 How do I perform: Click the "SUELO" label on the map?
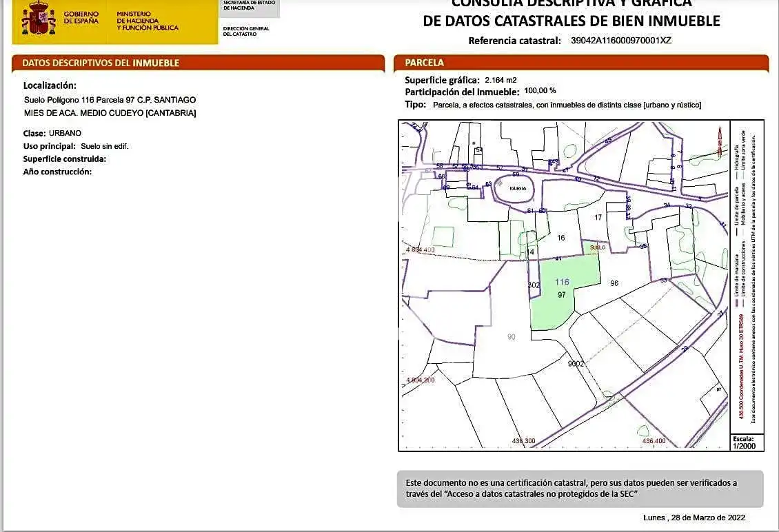(x=598, y=247)
